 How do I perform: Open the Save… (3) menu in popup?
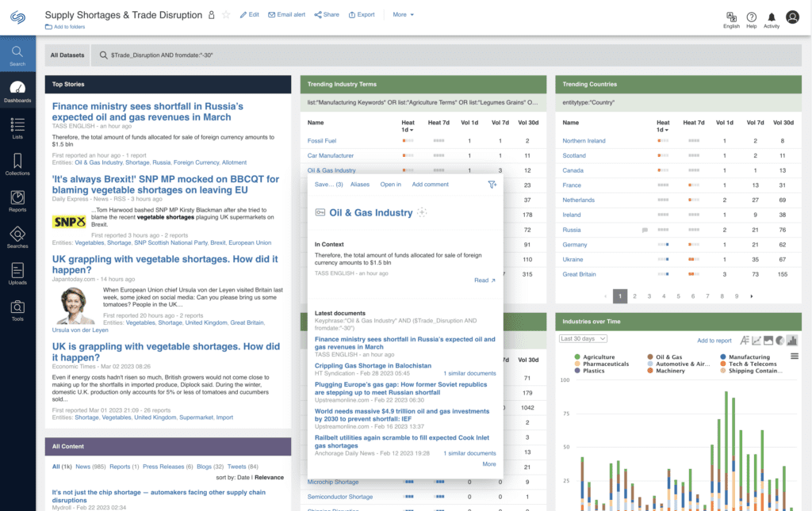[329, 185]
